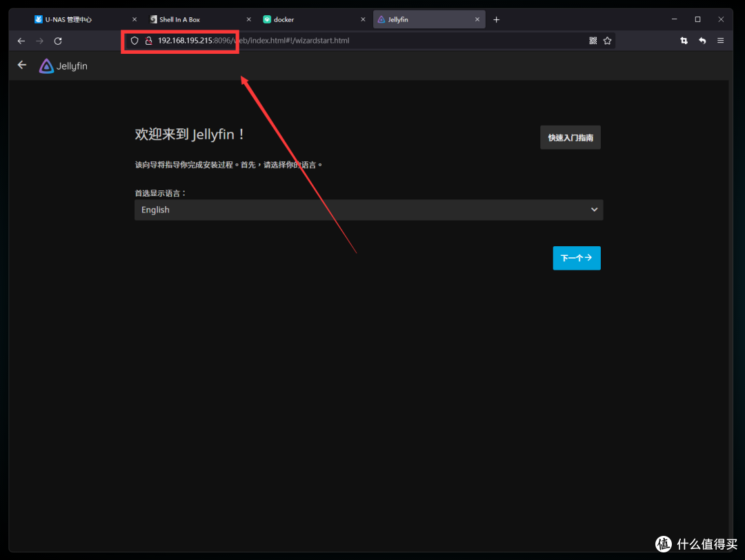The width and height of the screenshot is (745, 560).
Task: Click the curved undo arrow in the toolbar
Action: click(x=702, y=41)
